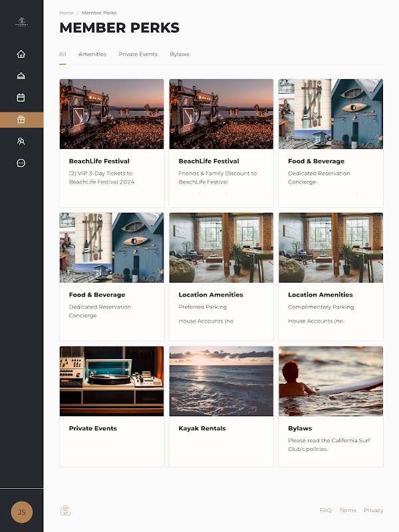399x532 pixels.
Task: Click 'Please read the California Surf' text
Action: tap(329, 440)
